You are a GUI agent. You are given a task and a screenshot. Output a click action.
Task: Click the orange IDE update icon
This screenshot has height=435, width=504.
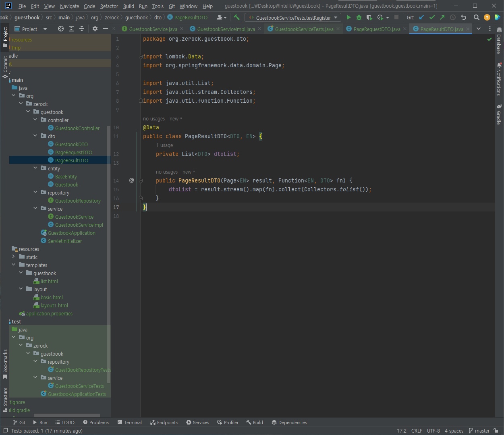pyautogui.click(x=487, y=17)
